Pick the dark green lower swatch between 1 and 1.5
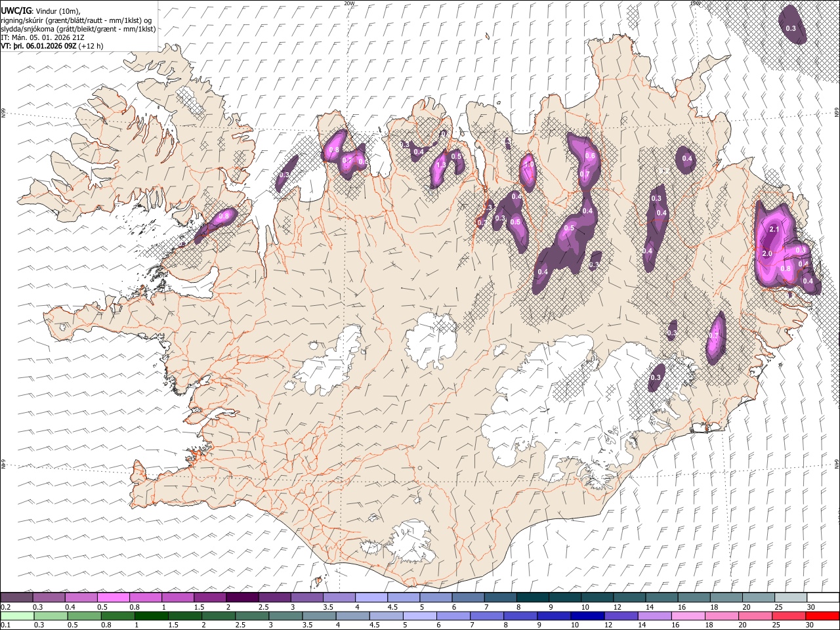The width and height of the screenshot is (840, 630). tap(151, 616)
